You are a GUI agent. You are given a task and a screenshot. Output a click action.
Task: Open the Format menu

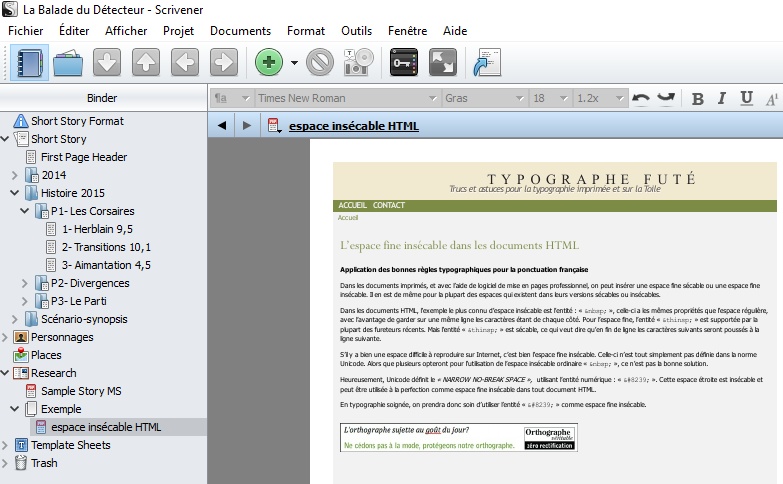click(306, 31)
